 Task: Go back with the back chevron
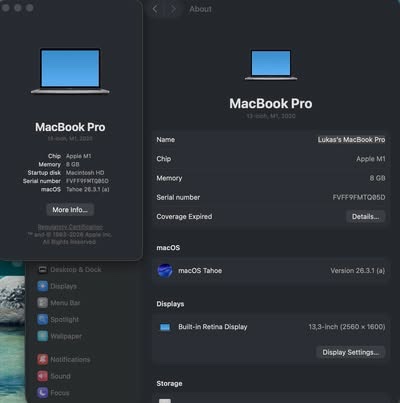pyautogui.click(x=155, y=9)
